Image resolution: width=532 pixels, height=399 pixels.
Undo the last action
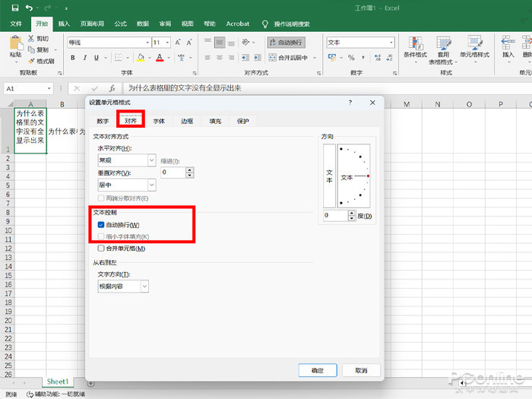29,8
